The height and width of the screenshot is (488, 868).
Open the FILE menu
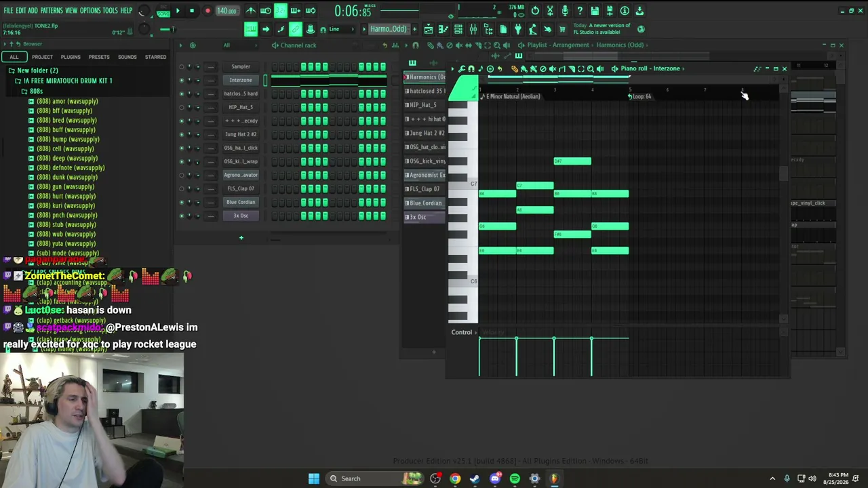[x=8, y=11]
